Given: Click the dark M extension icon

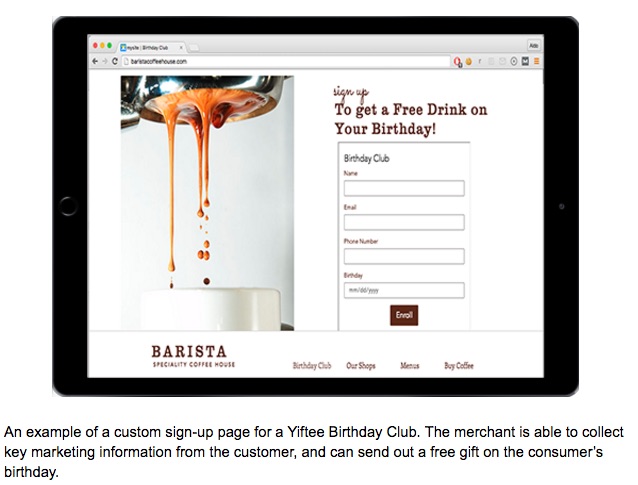Looking at the screenshot, I should pyautogui.click(x=525, y=61).
